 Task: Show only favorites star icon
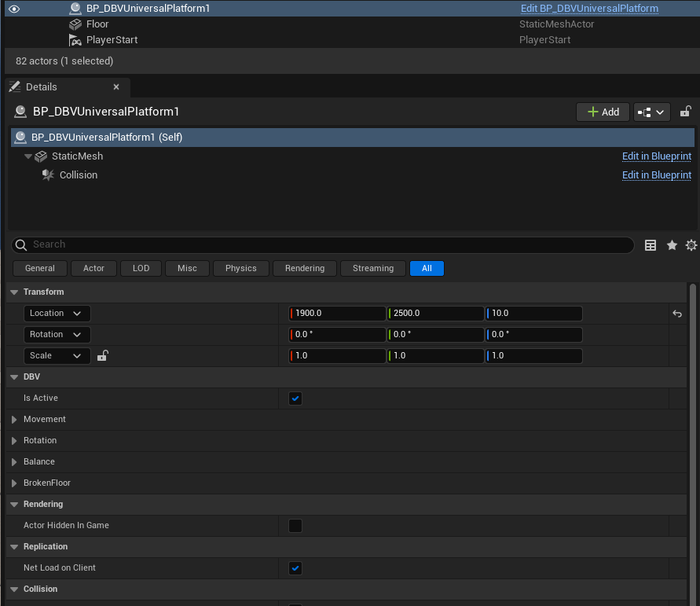[672, 245]
